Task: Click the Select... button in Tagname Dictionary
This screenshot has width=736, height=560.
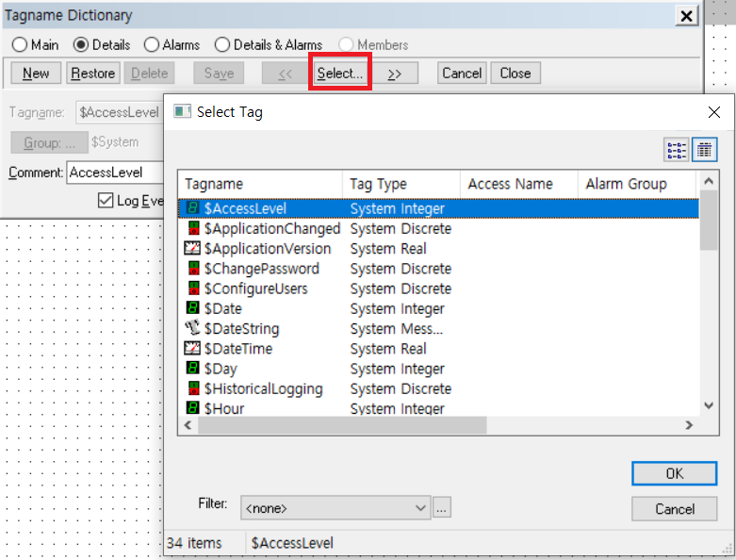Action: (x=340, y=74)
